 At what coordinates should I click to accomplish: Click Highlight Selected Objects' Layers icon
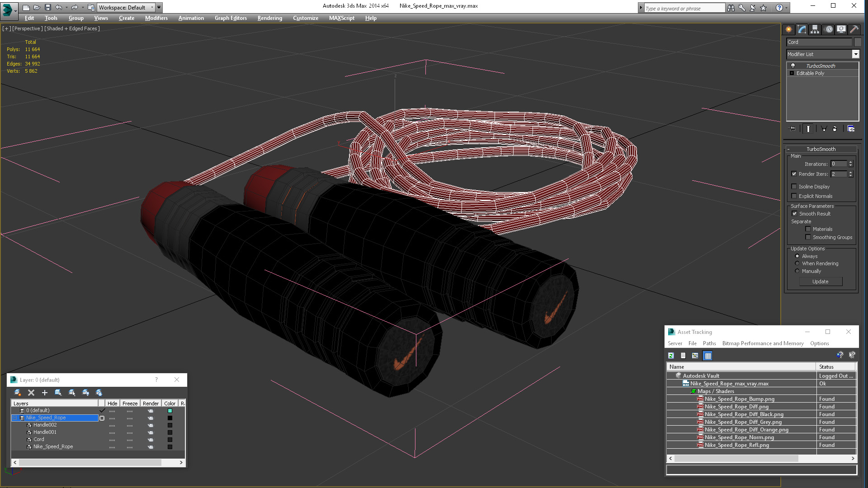click(x=72, y=393)
